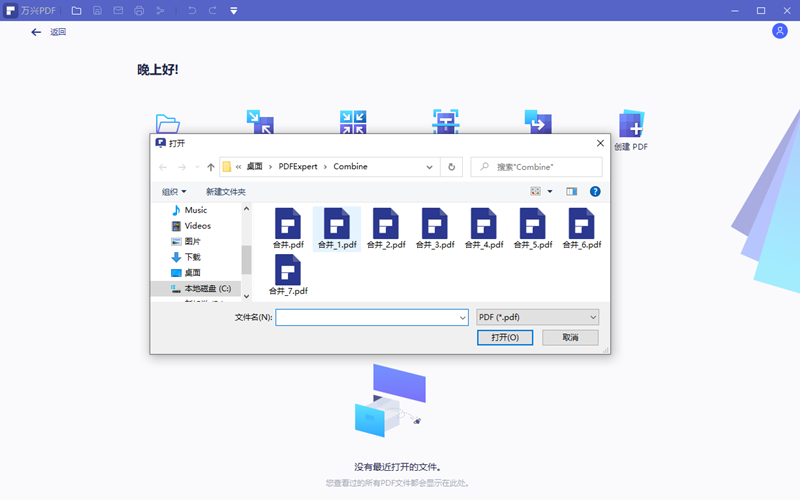Click the 打开(O) button

tap(505, 338)
